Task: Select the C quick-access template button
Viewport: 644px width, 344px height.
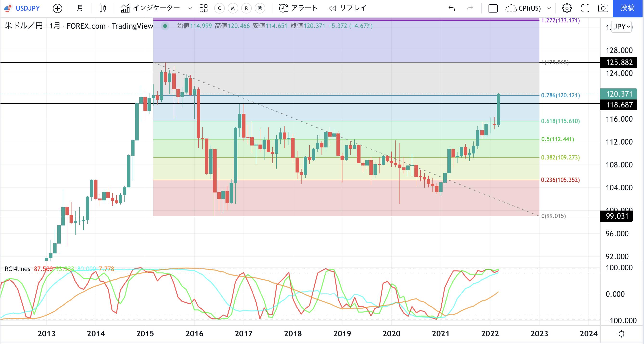Action: click(219, 8)
